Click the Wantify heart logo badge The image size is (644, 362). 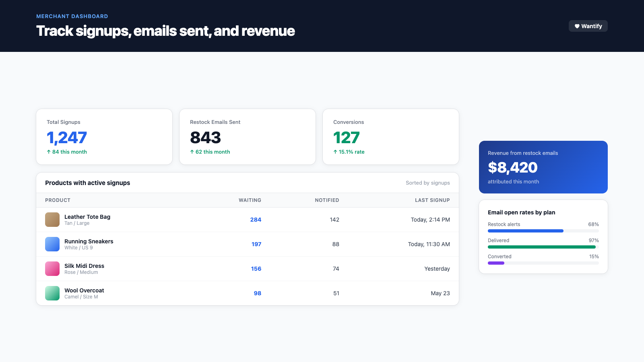[588, 26]
